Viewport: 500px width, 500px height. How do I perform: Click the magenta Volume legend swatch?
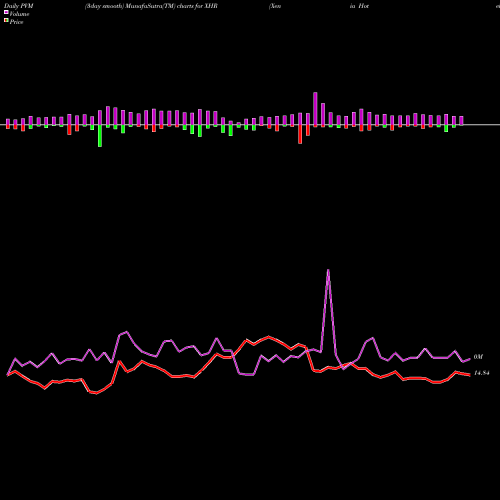click(6, 13)
